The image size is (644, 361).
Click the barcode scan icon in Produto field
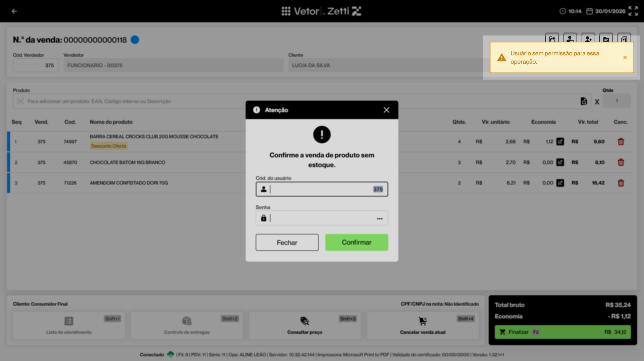[x=20, y=101]
